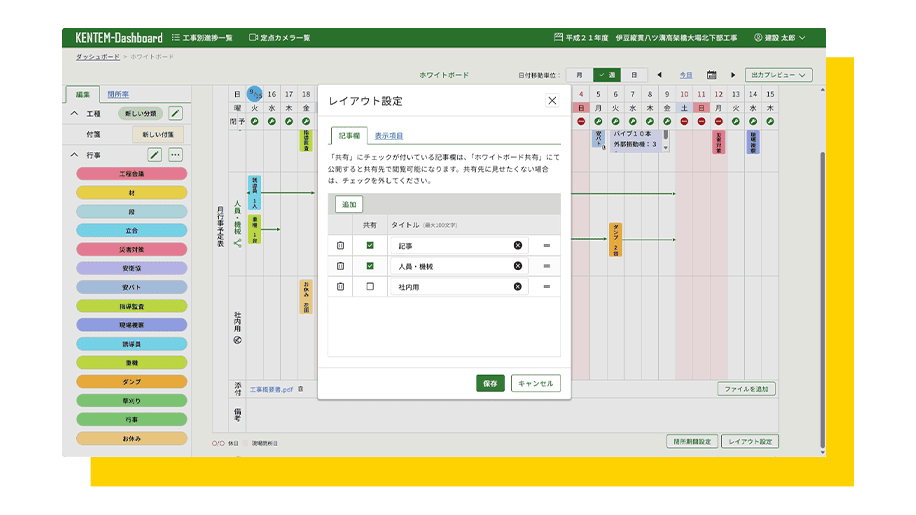Go to the previous period with the left arrow
Viewport: 916px width, 515px height.
pyautogui.click(x=660, y=75)
